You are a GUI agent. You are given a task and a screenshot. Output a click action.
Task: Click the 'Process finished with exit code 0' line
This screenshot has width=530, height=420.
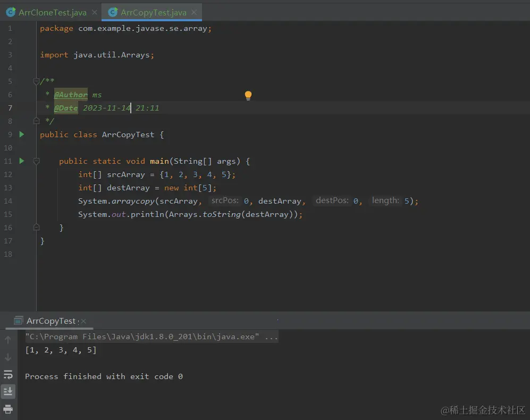coord(104,376)
